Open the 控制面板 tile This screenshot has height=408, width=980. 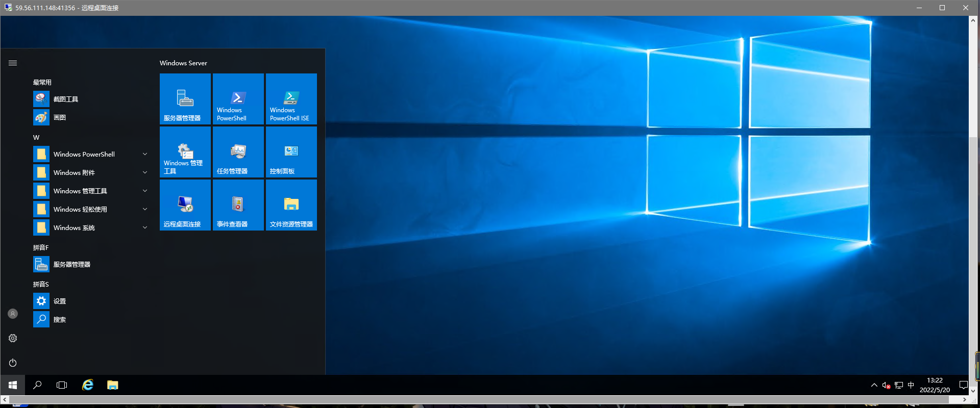[291, 152]
